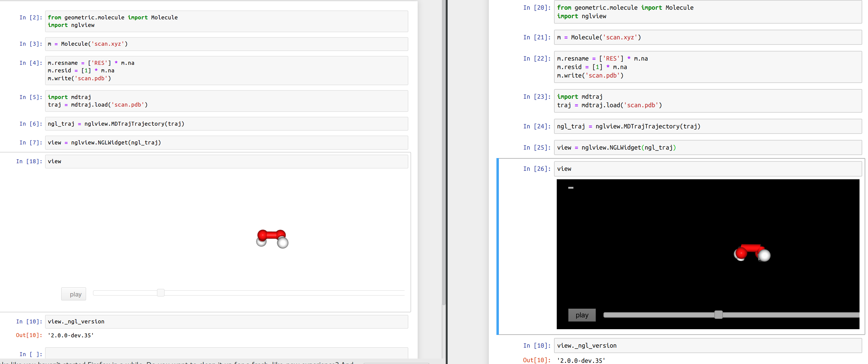Click cell In [7] creating NGLWidget
868x364 pixels.
(x=226, y=142)
